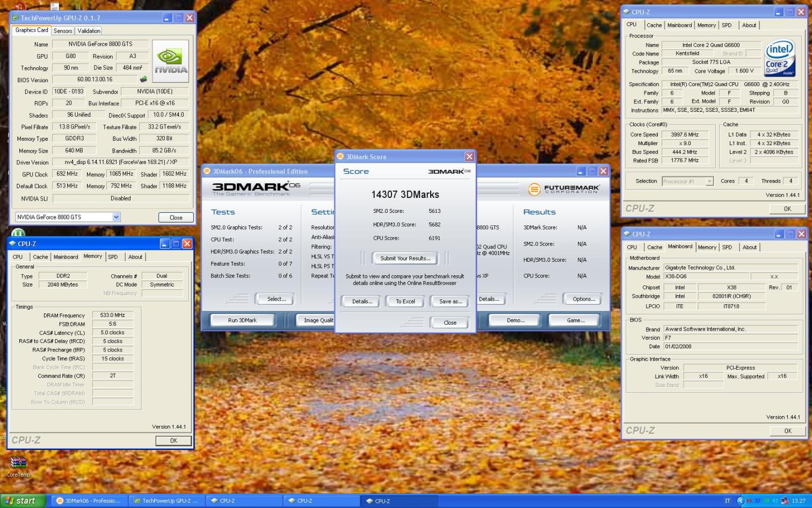Image resolution: width=812 pixels, height=508 pixels.
Task: Click the IT language bar indicator
Action: (728, 501)
